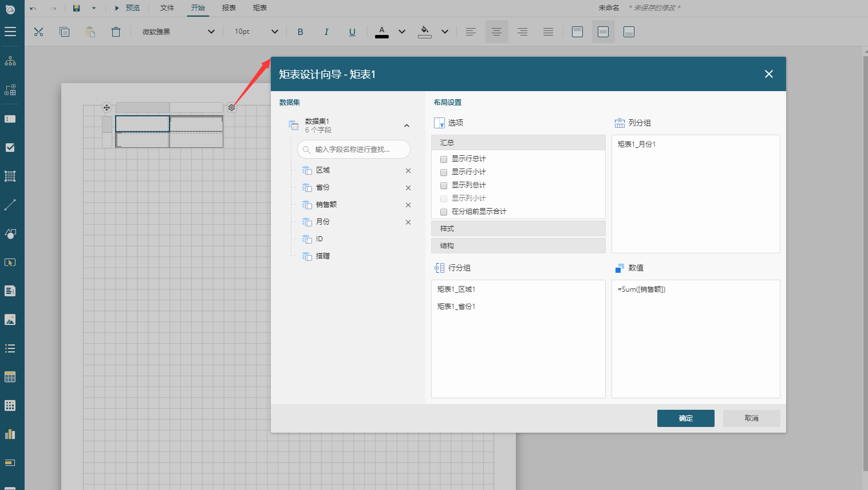Viewport: 868px width, 490px height.
Task: Align text right
Action: (522, 32)
